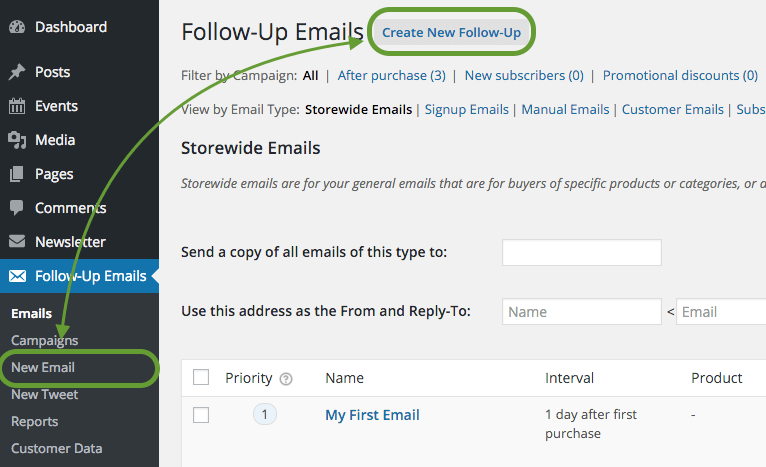Switch to Signup Emails type
766x467 pixels.
pyautogui.click(x=466, y=110)
